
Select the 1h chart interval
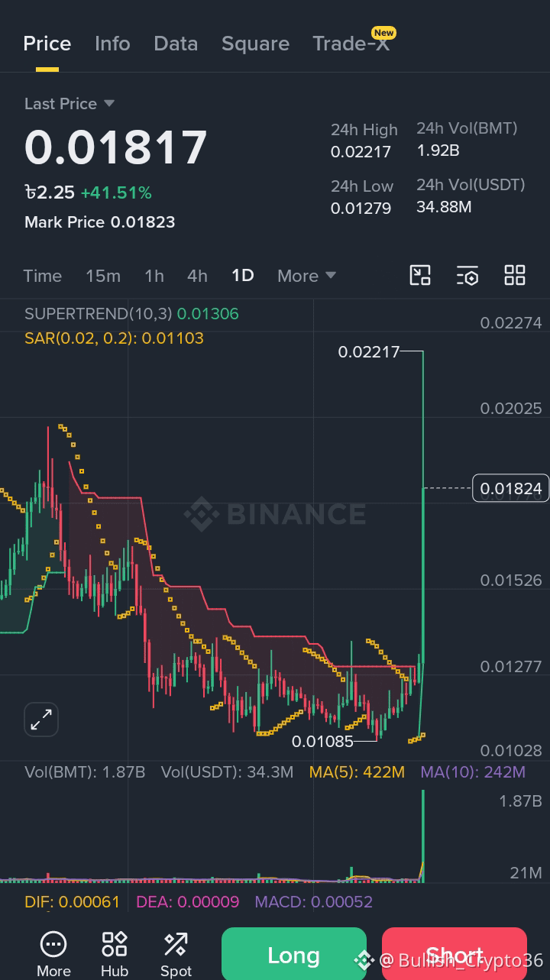click(x=154, y=276)
